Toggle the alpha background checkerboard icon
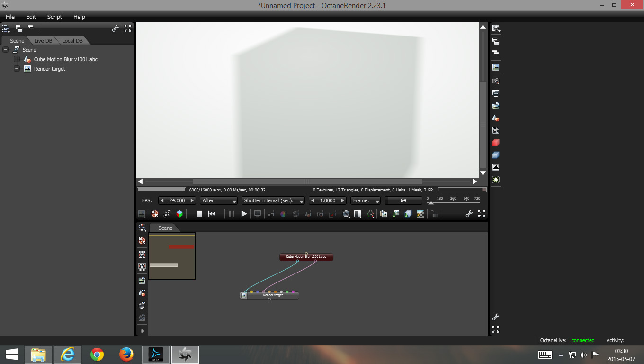This screenshot has width=644, height=364. [x=420, y=214]
